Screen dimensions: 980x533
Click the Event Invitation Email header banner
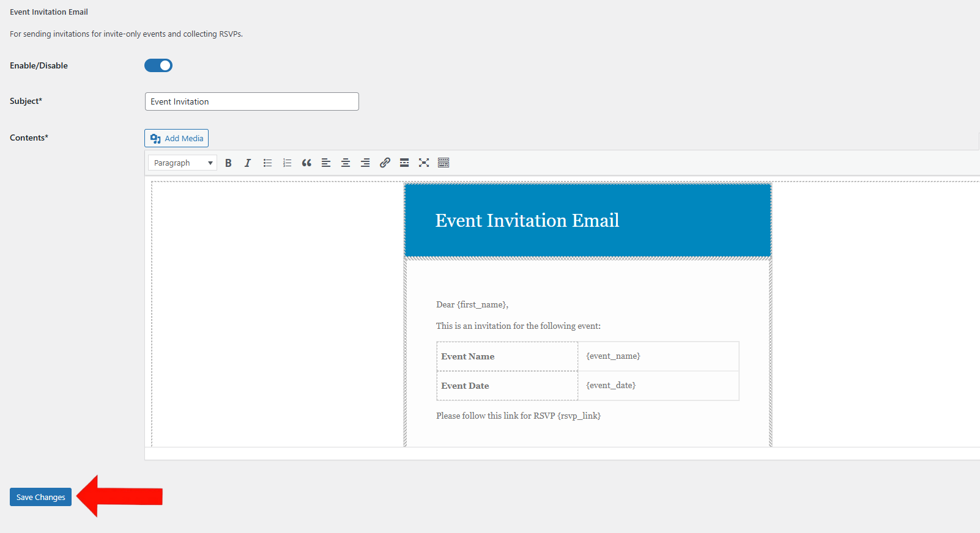(x=588, y=220)
